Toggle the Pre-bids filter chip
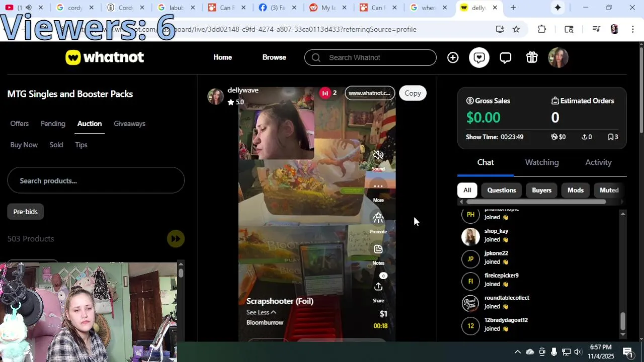The image size is (644, 362). click(x=26, y=212)
